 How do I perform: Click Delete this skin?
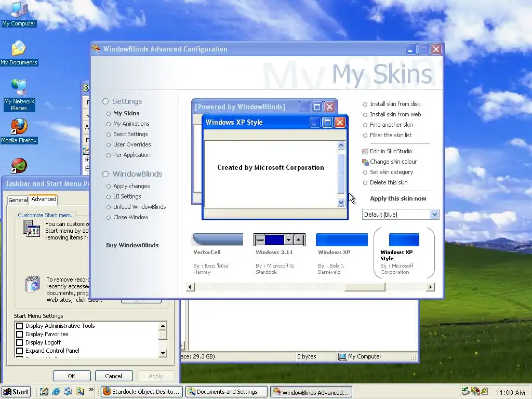click(x=385, y=182)
